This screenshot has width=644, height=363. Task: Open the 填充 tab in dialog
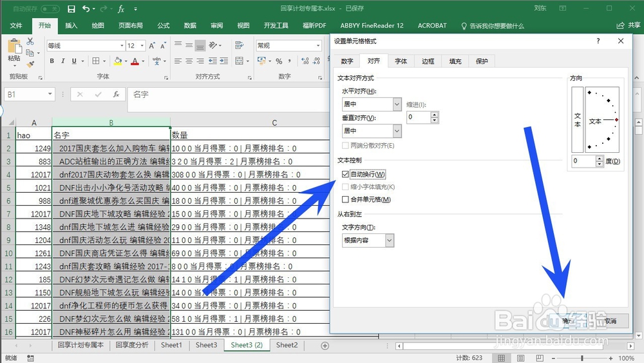tap(455, 61)
